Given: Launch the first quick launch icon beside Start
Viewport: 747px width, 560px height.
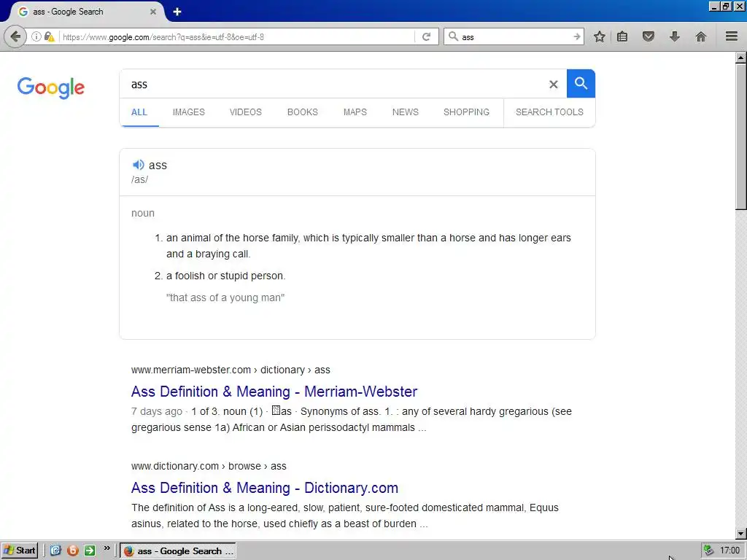Looking at the screenshot, I should [x=55, y=551].
